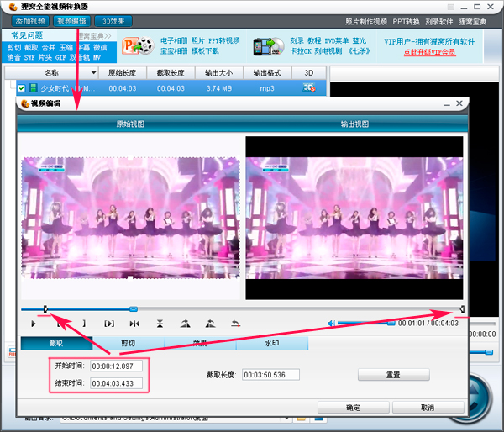Viewport: 504px width, 432px height.
Task: Click the rotate right icon
Action: 185,324
